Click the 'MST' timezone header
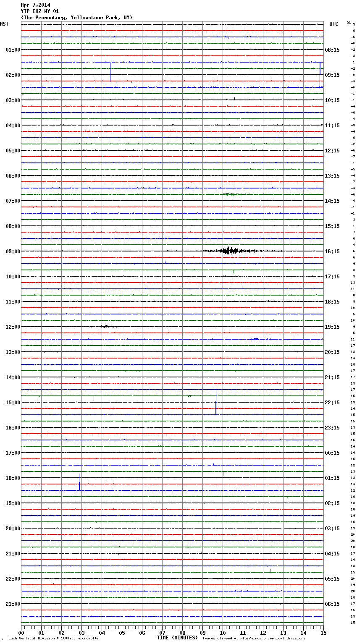 (4, 24)
